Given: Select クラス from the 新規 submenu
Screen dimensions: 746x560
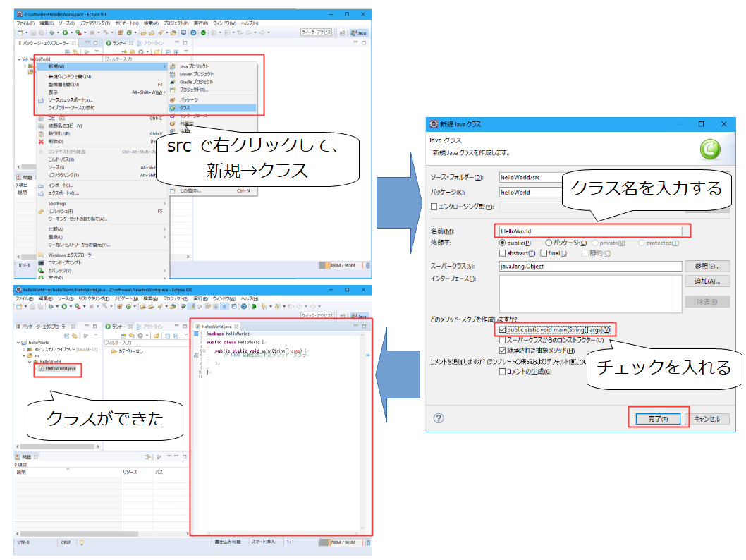Looking at the screenshot, I should coord(213,108).
